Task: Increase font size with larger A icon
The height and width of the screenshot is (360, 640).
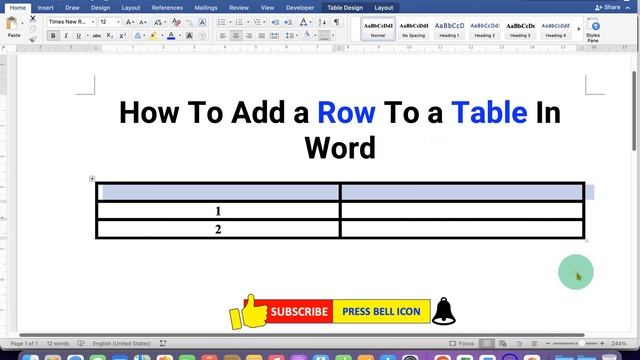Action: coord(129,22)
